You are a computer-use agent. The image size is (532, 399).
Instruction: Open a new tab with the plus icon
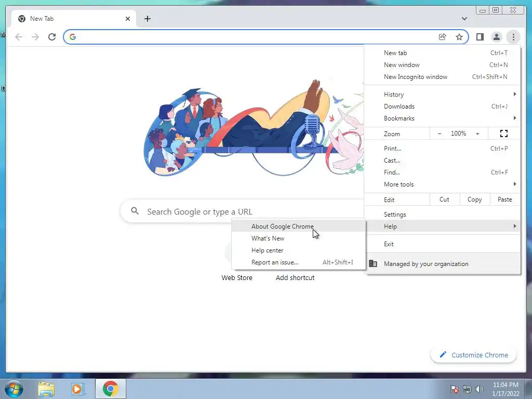[x=147, y=19]
